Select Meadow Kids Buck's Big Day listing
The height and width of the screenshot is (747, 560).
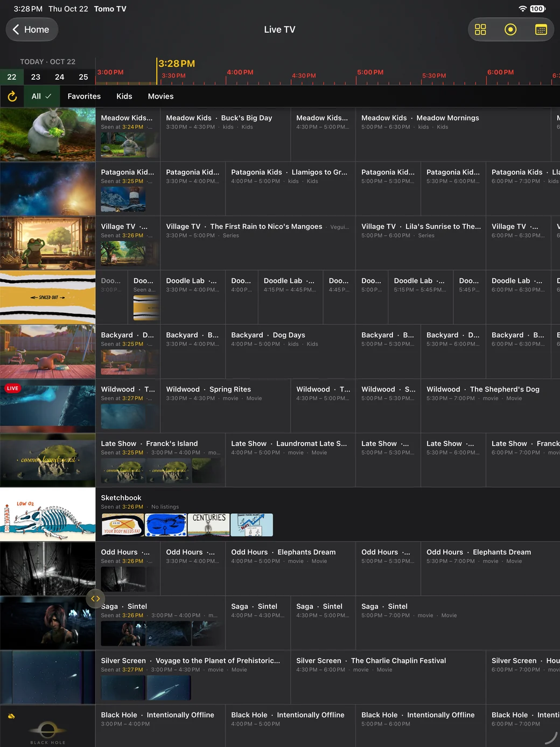226,135
